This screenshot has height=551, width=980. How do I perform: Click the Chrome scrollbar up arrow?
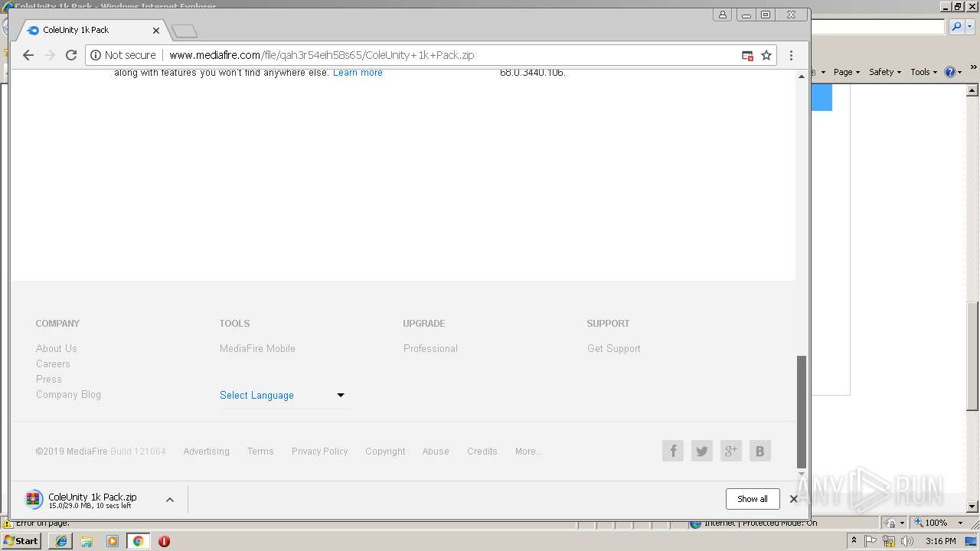coord(802,76)
